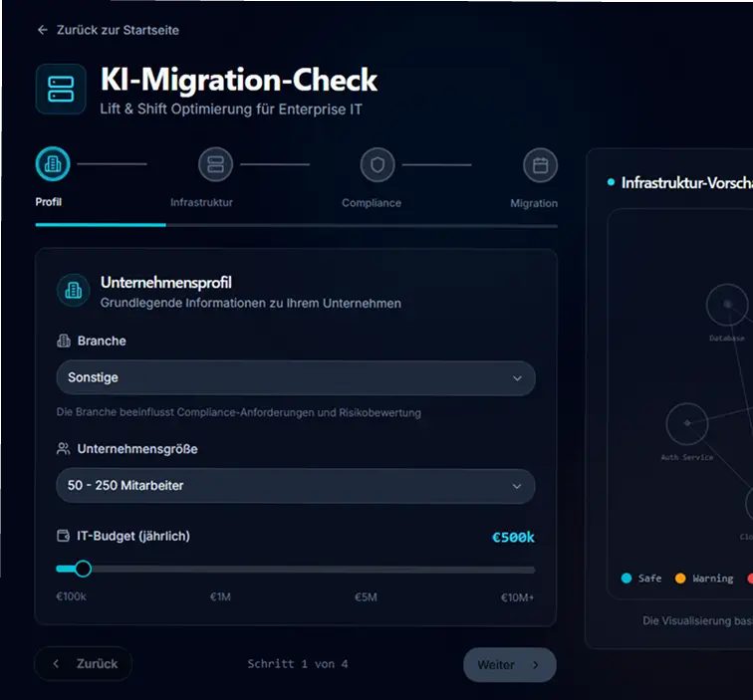Click the chevron in the Mitarbeiter dropdown
Screen dimensions: 753x700
pyautogui.click(x=517, y=486)
